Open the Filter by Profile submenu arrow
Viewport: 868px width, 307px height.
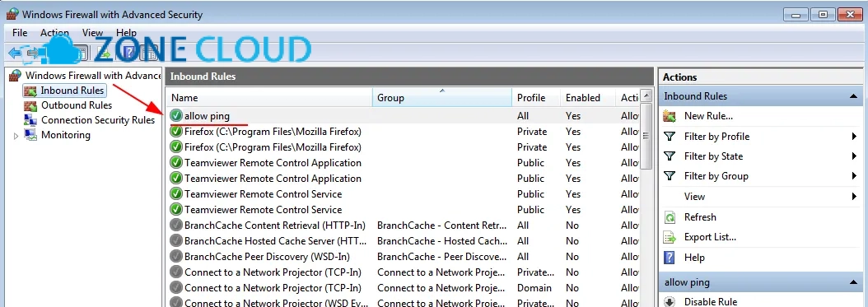(854, 136)
